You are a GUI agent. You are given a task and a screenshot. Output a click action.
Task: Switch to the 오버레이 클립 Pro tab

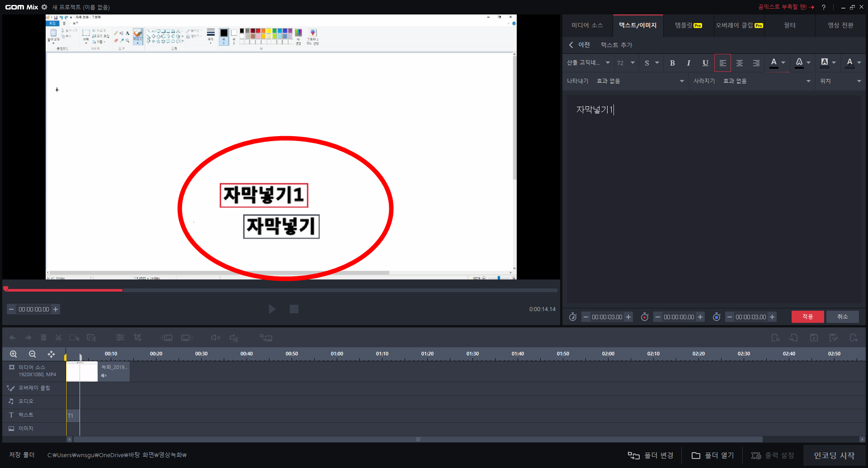(739, 25)
